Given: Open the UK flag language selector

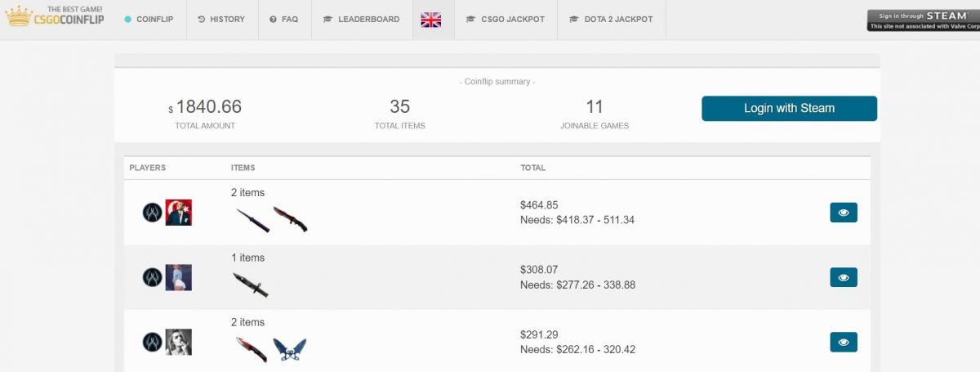Looking at the screenshot, I should (x=431, y=19).
